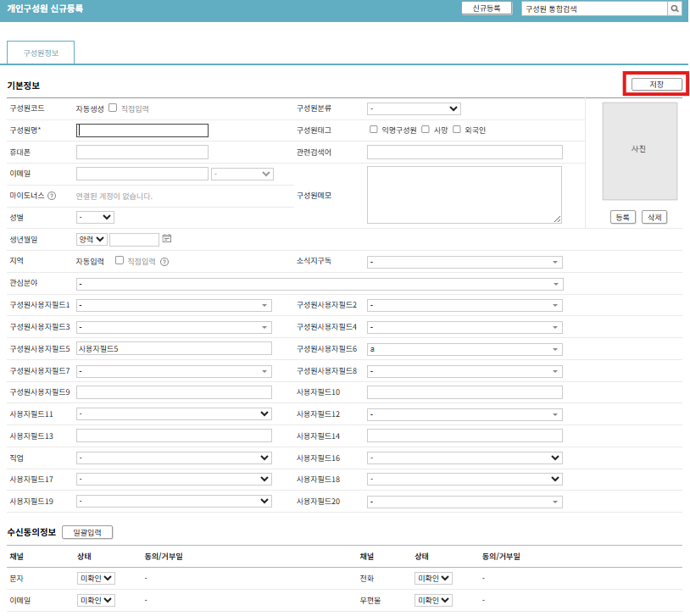Click the search magnifier icon in header
This screenshot has width=690, height=616.
(x=675, y=8)
